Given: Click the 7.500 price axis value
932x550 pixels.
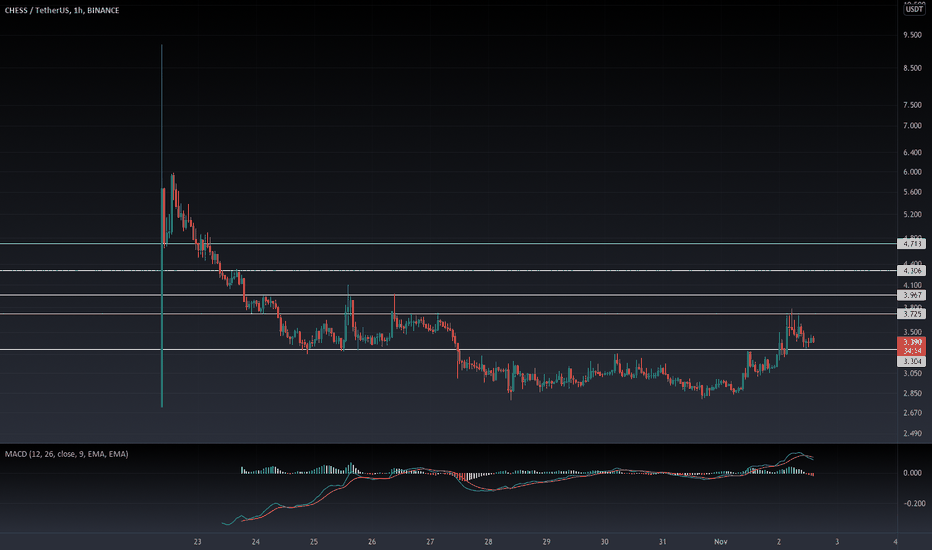Looking at the screenshot, I should (912, 105).
